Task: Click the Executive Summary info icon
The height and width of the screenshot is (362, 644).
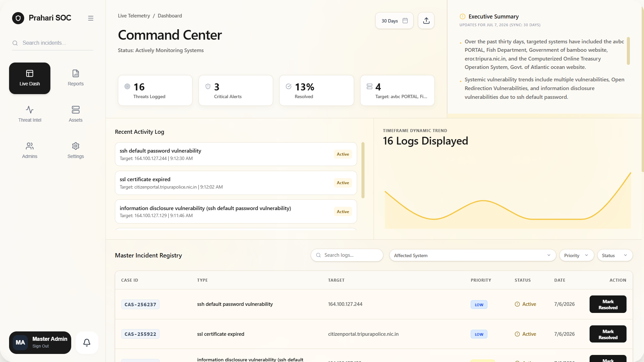Action: 463,16
